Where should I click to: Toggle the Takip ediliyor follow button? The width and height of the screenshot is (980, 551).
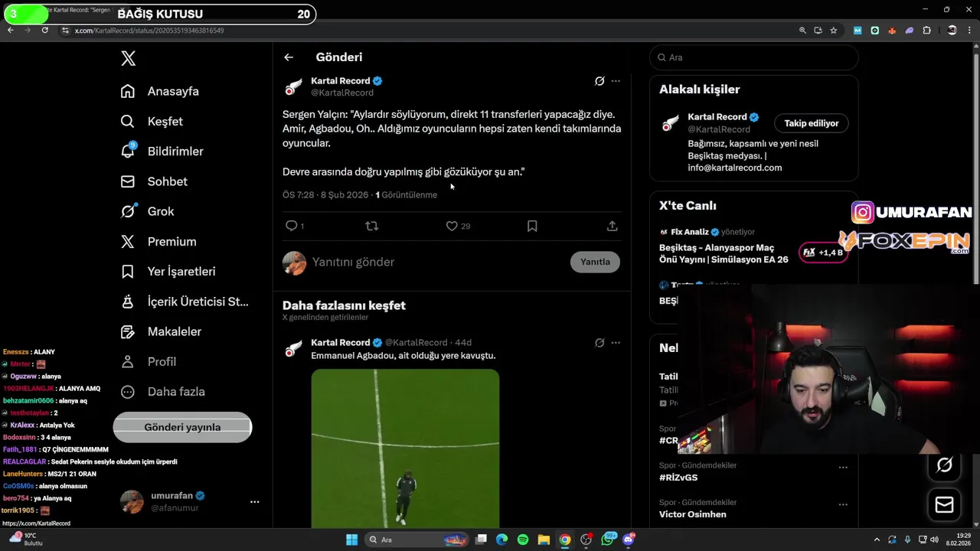(x=812, y=123)
